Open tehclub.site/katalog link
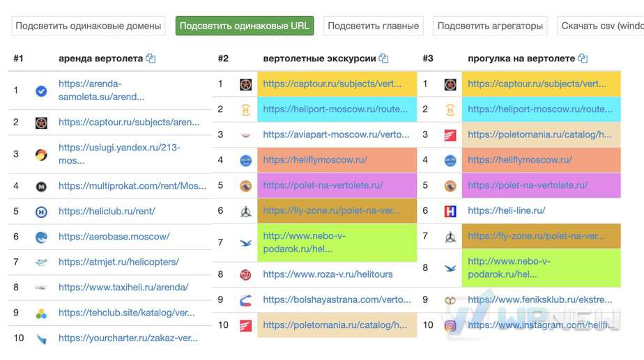644x360 pixels. tap(127, 313)
